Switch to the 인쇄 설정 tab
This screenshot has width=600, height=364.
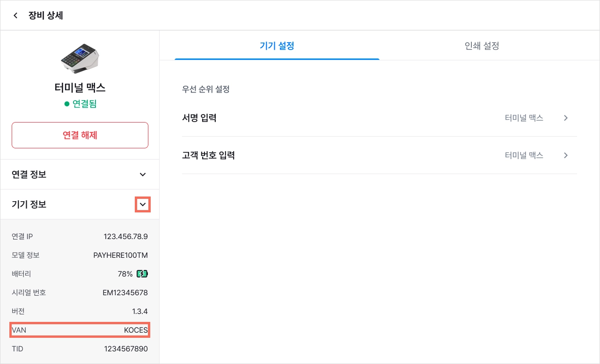point(482,46)
